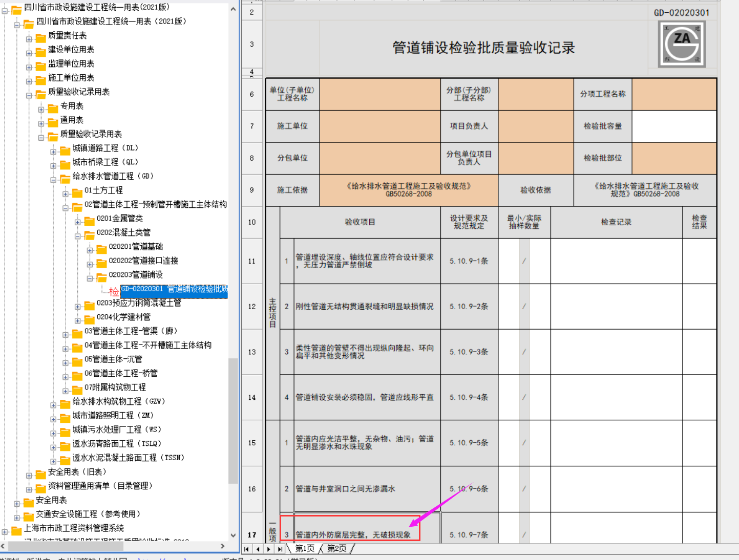The width and height of the screenshot is (739, 560).
Task: Collapse the 给水排水管道工程（GD）node
Action: [x=53, y=180]
